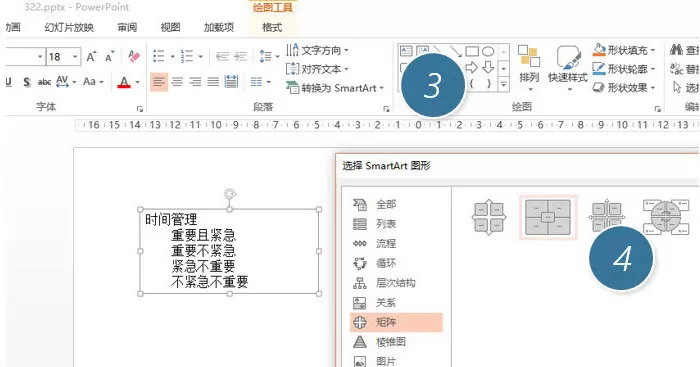Open the line spacing menu
The image size is (700, 367).
pyautogui.click(x=269, y=57)
